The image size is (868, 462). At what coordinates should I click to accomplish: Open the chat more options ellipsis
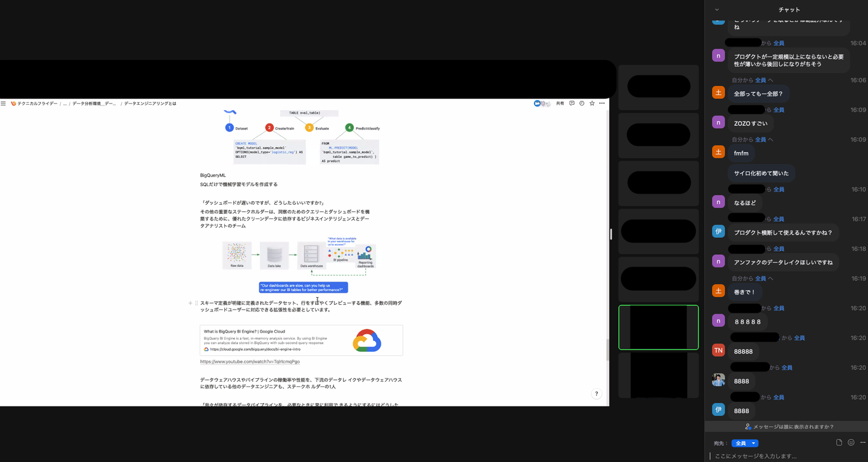863,443
